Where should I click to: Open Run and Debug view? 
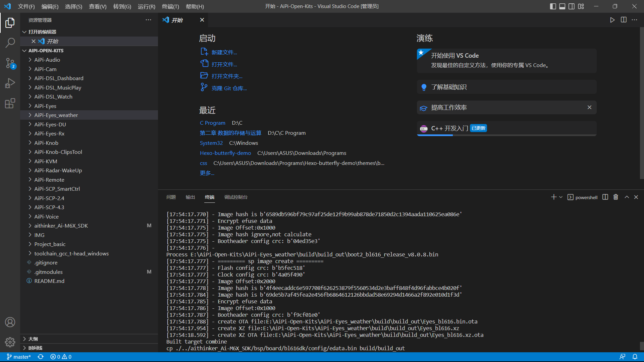[x=10, y=83]
